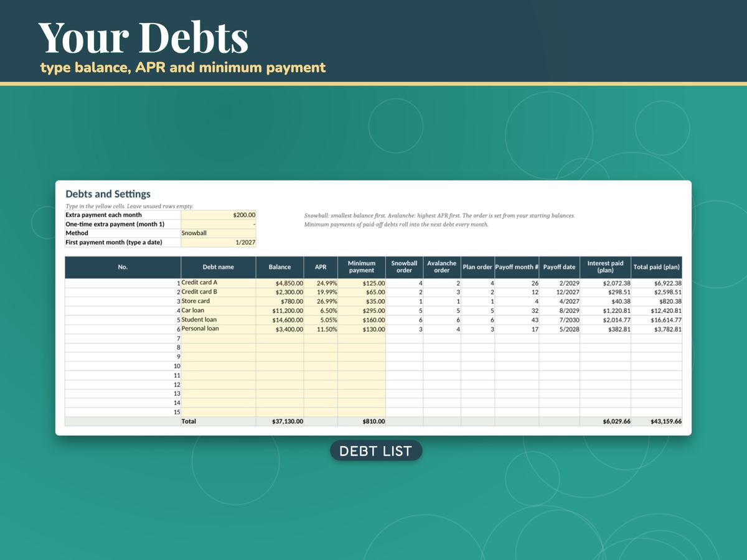Select the Car loan name cell
Viewport: 747px width, 560px height.
click(218, 310)
